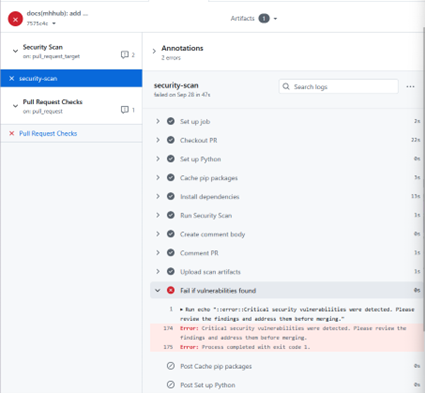Open the Artifacts dropdown arrow
This screenshot has width=425, height=393.
[x=275, y=19]
